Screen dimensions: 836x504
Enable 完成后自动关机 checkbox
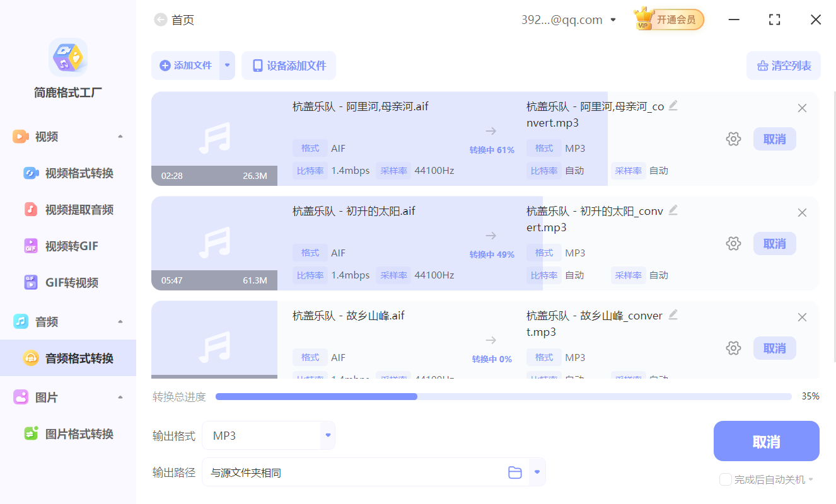(x=725, y=479)
